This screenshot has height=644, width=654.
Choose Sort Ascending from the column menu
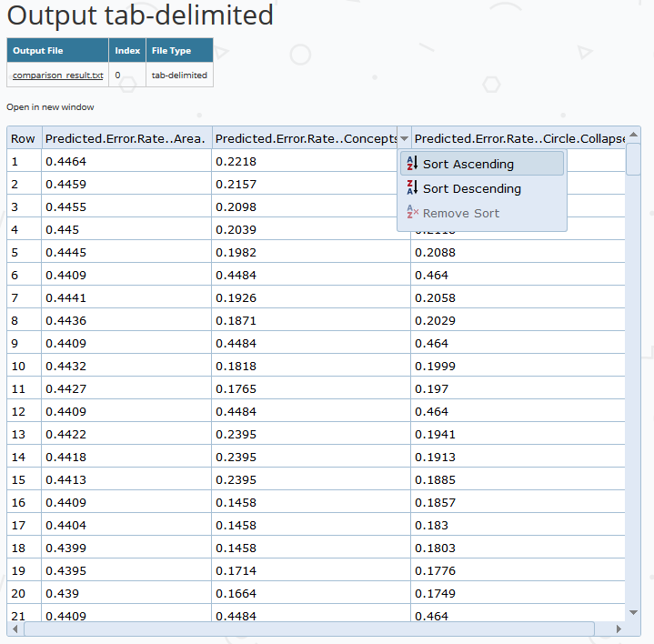[482, 164]
